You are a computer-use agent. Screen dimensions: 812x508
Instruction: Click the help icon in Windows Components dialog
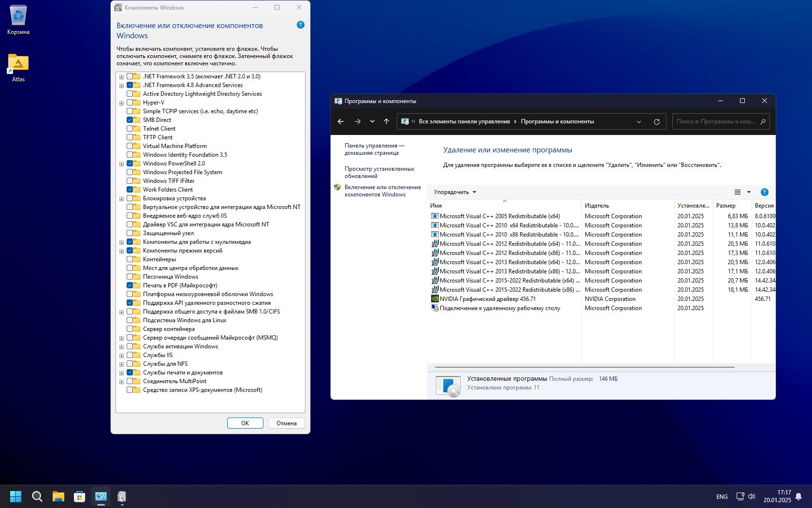coord(300,25)
